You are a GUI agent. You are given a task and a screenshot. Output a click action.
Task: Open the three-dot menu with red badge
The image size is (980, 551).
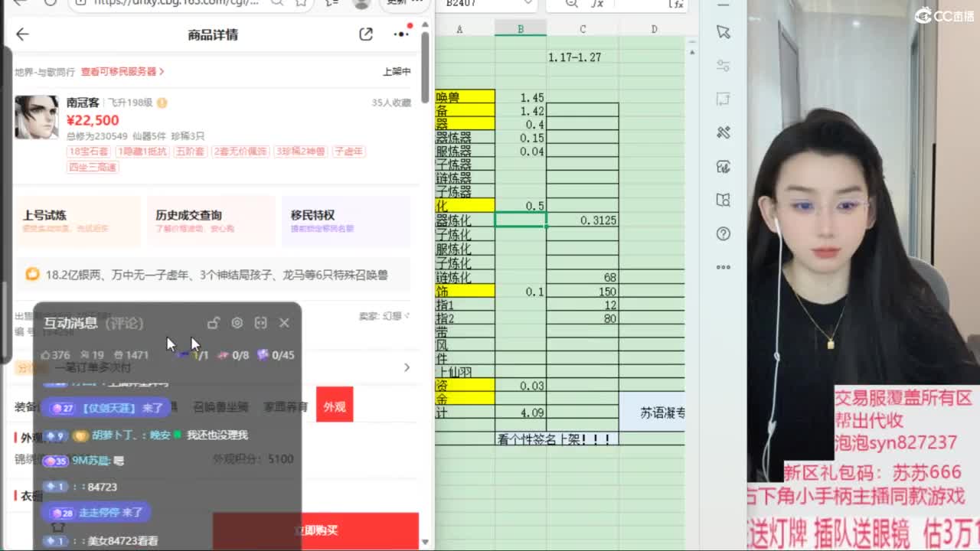[401, 34]
